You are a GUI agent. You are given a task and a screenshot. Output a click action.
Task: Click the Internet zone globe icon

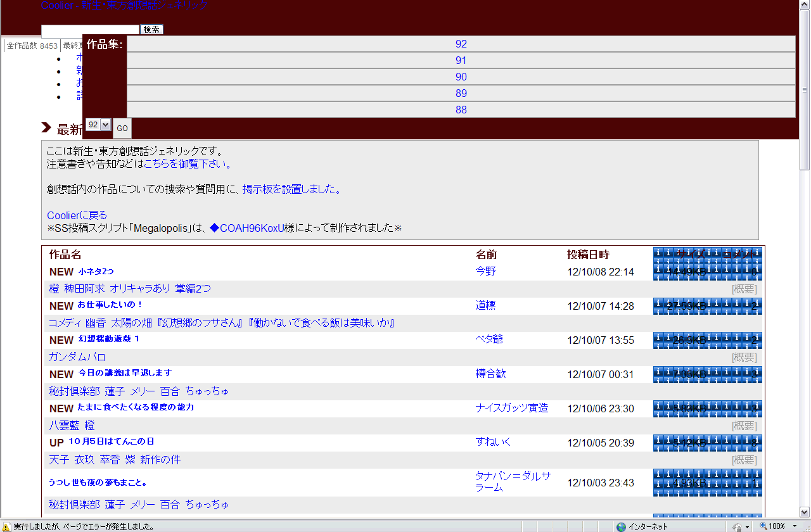pyautogui.click(x=621, y=527)
